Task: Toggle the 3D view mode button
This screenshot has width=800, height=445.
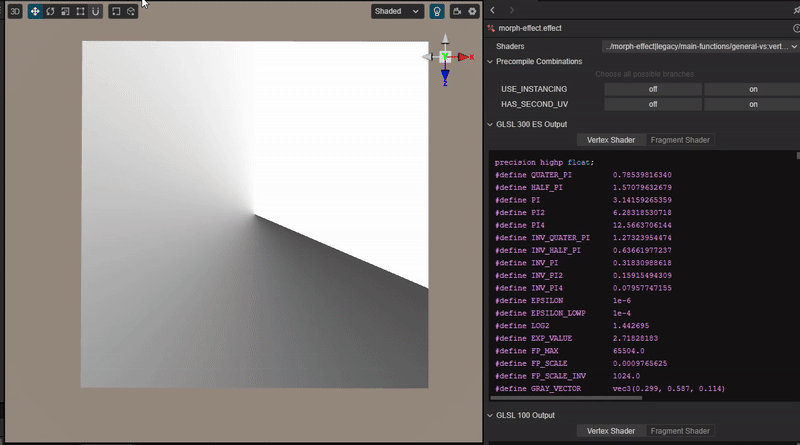Action: 15,11
